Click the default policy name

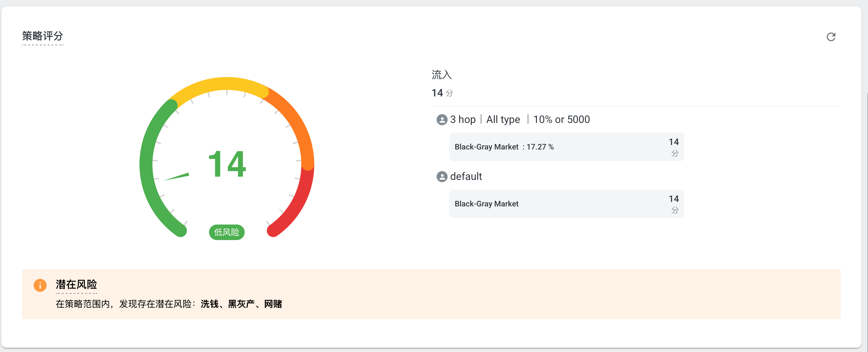(x=466, y=177)
